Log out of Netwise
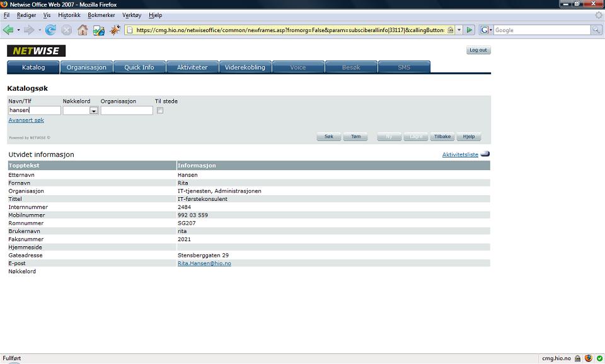The height and width of the screenshot is (364, 605). click(x=478, y=50)
